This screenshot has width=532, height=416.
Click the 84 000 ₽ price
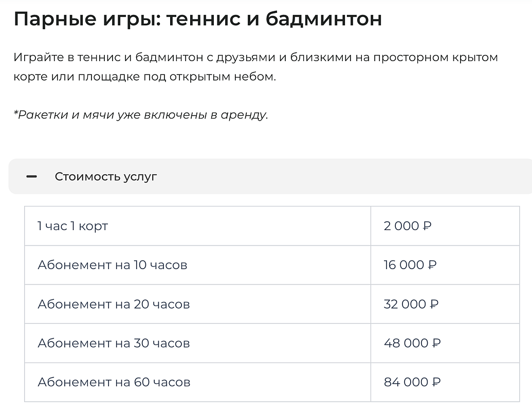(x=412, y=382)
